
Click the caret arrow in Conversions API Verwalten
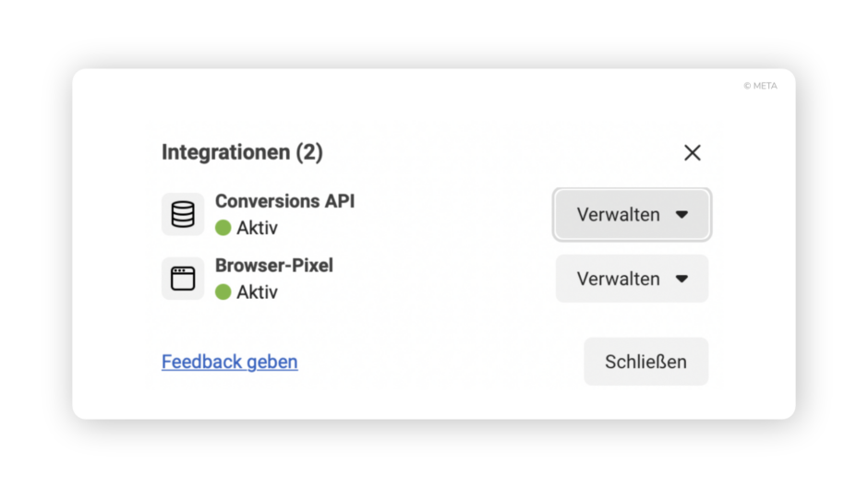pyautogui.click(x=682, y=215)
